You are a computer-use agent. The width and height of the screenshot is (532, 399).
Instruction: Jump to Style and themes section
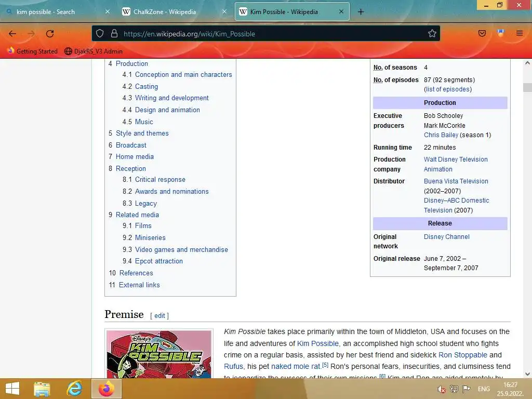point(142,134)
